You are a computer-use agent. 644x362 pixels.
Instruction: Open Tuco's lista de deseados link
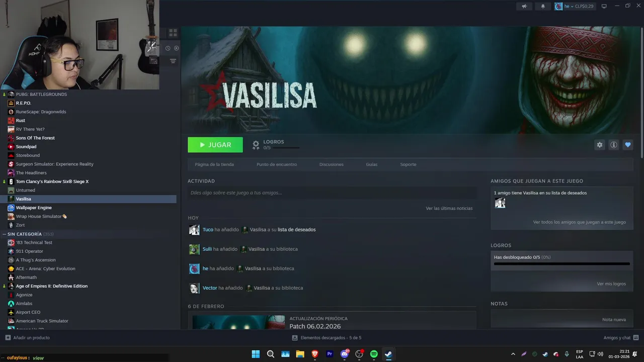click(297, 230)
